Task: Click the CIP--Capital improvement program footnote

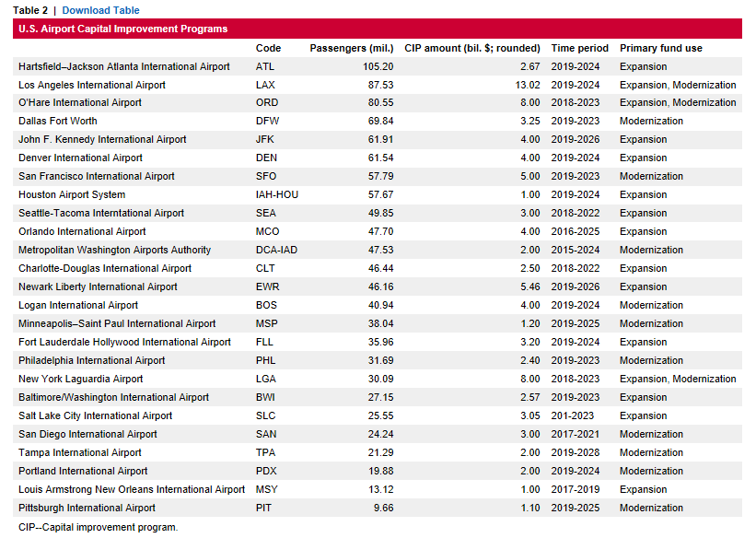Action: point(99,527)
